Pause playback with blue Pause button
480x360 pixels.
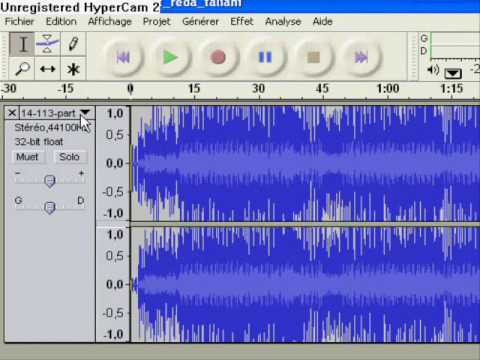click(x=265, y=57)
